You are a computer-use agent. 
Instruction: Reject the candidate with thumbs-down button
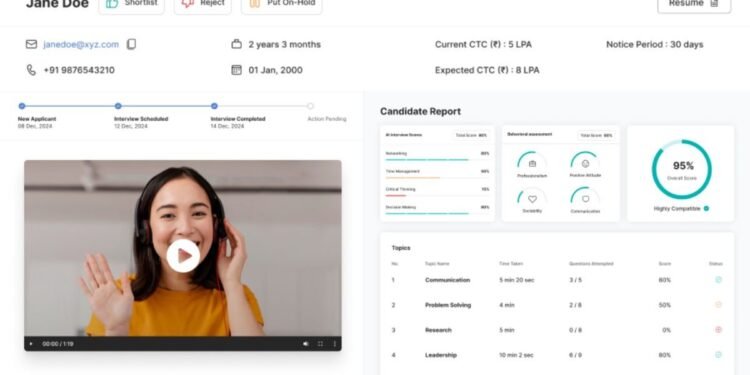coord(203,4)
